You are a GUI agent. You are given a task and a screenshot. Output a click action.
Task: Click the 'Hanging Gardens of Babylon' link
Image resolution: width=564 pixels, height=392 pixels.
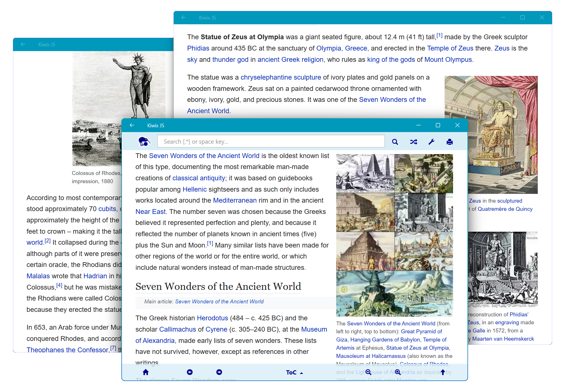[x=385, y=340]
